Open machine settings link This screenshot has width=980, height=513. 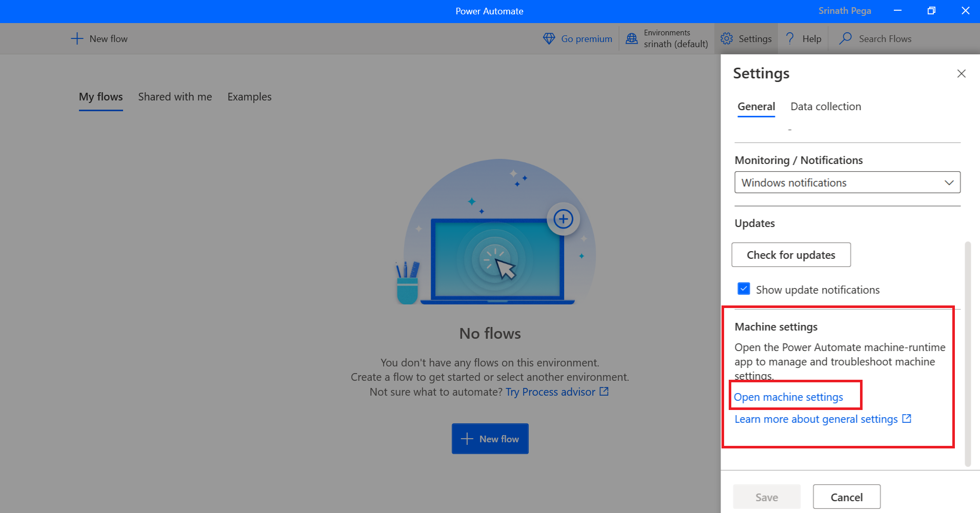788,397
